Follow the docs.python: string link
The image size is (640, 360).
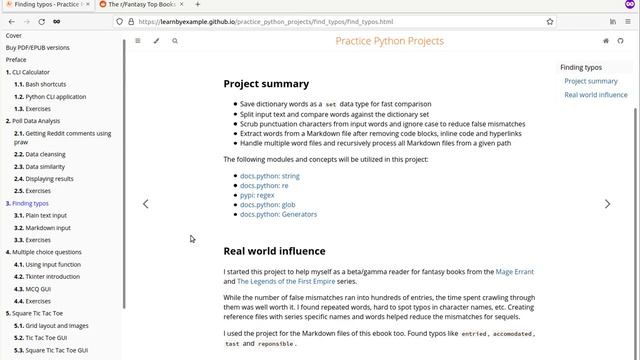pyautogui.click(x=270, y=176)
